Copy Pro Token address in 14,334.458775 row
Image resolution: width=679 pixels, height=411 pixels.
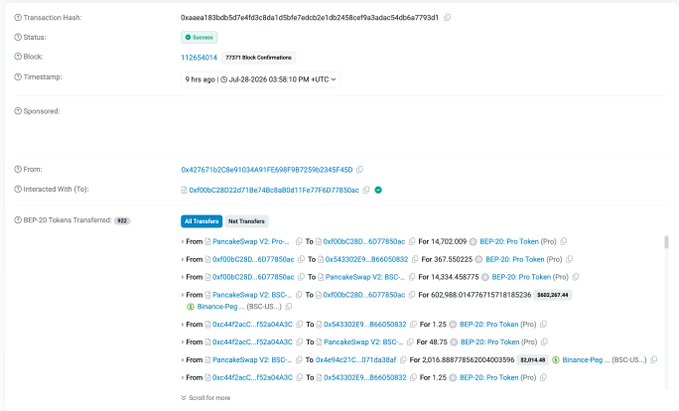(x=576, y=277)
